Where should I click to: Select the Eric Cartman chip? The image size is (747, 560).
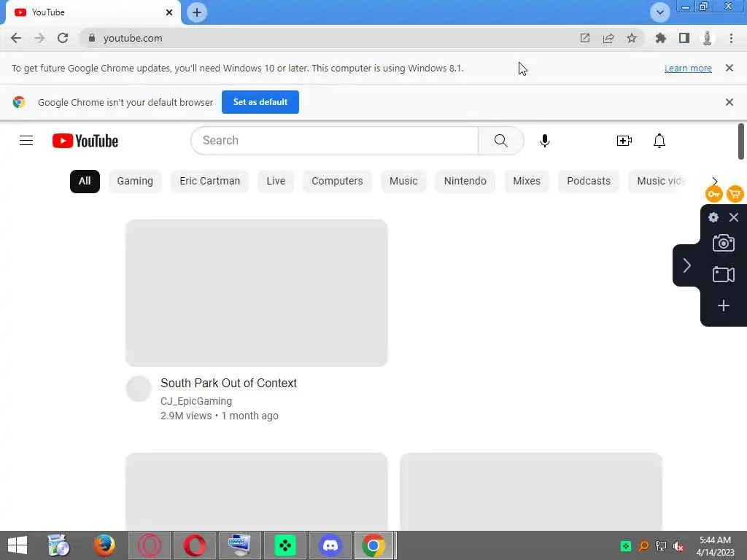click(209, 181)
